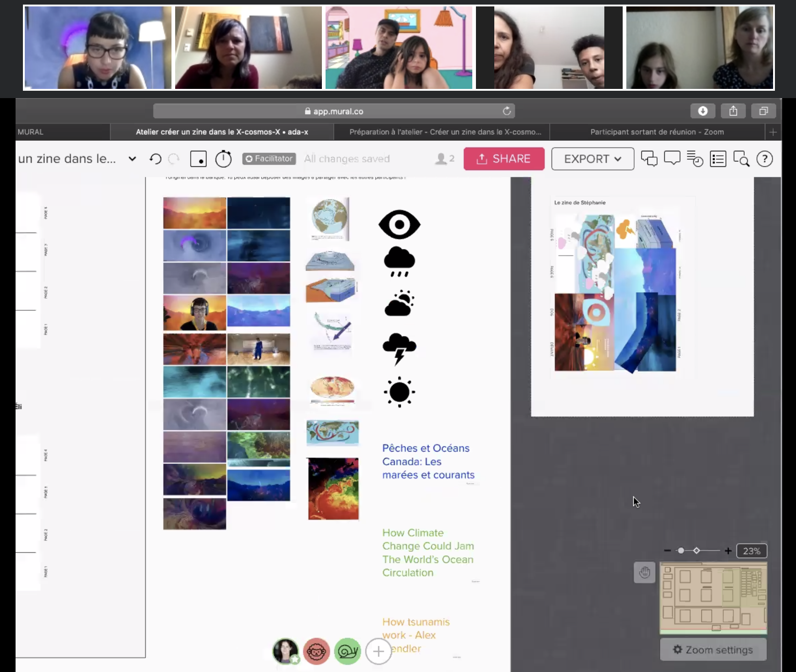
Task: Select the eye icon on canvas
Action: [399, 225]
